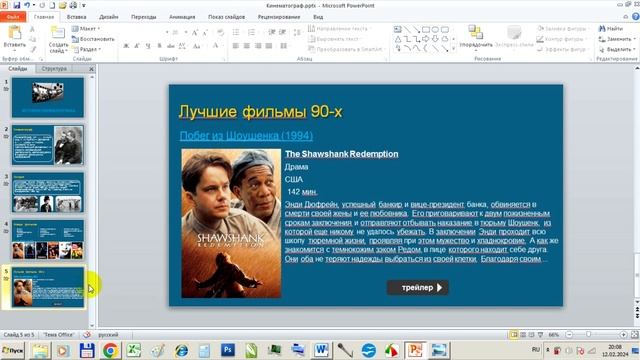Open the Select (Выделить) dropdown

pyautogui.click(x=617, y=49)
